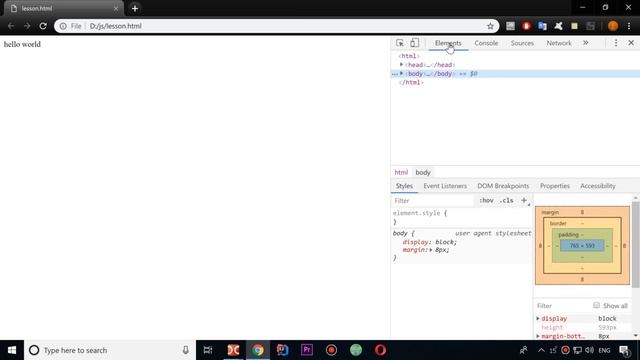Go forward in browser history
Image resolution: width=640 pixels, height=360 pixels.
click(27, 26)
